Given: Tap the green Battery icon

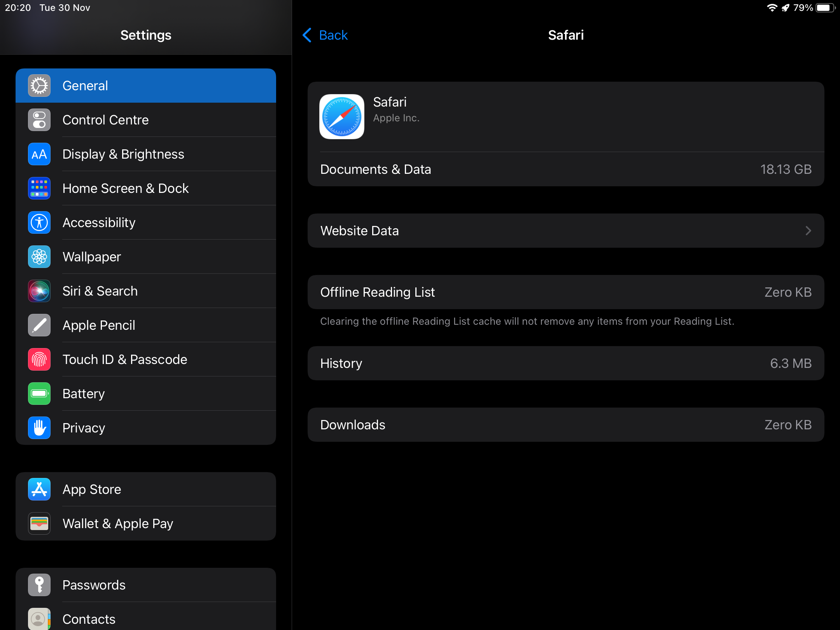Looking at the screenshot, I should [39, 394].
